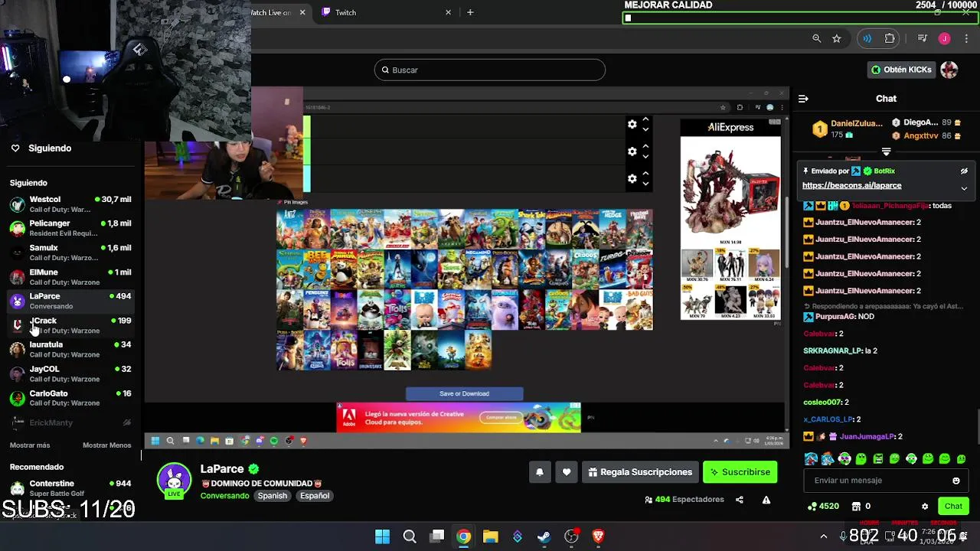Click the Spanish tag

click(x=272, y=496)
